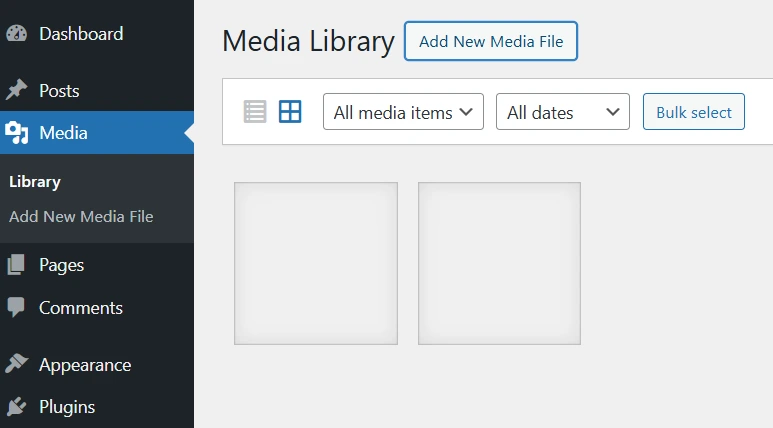Open the Comments menu label
This screenshot has width=773, height=428.
[x=81, y=308]
